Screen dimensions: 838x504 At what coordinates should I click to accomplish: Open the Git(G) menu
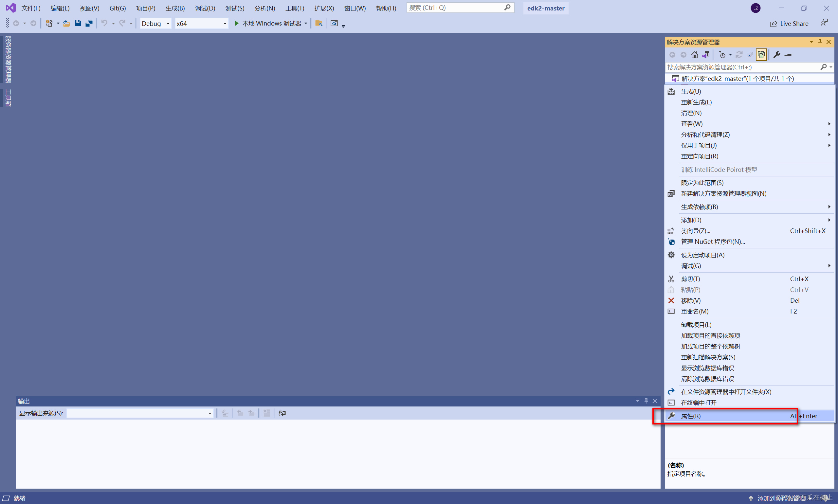point(118,8)
